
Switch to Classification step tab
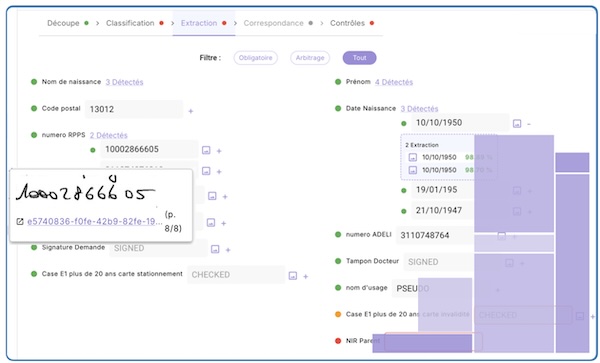pyautogui.click(x=135, y=23)
